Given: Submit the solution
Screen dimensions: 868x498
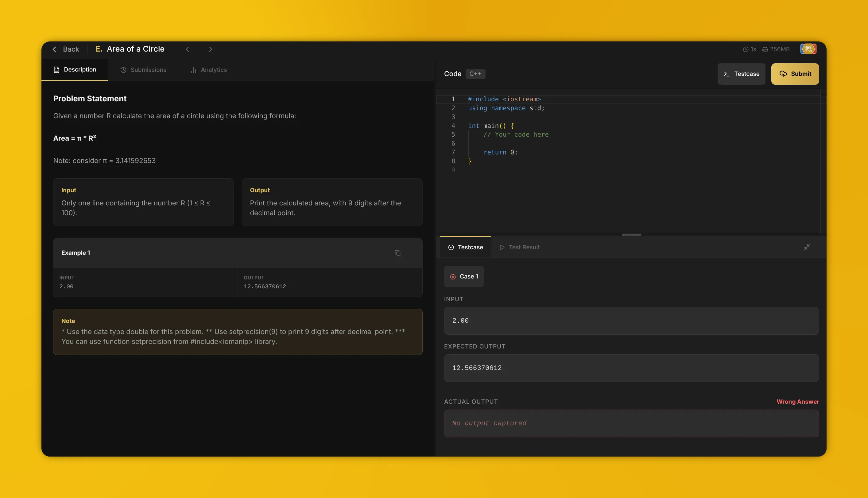Looking at the screenshot, I should point(795,74).
